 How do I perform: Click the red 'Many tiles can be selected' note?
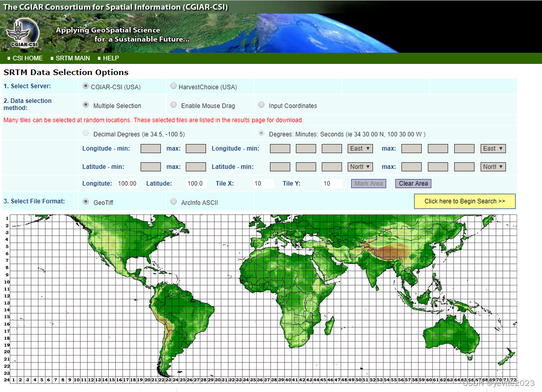click(x=153, y=120)
